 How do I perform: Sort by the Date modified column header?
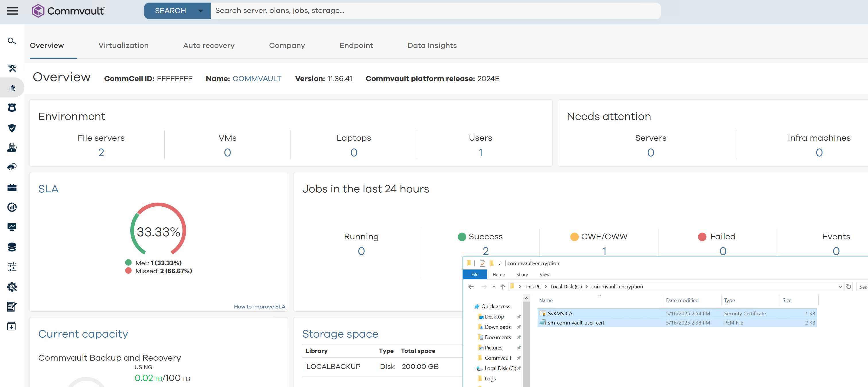[x=682, y=300]
